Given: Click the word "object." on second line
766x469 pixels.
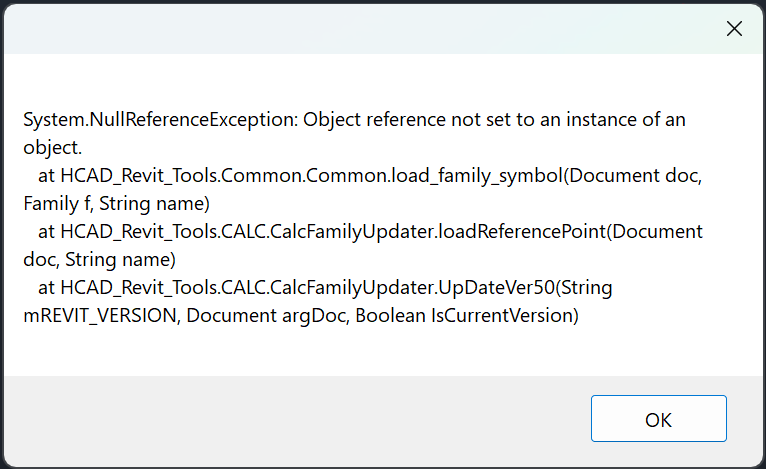Looking at the screenshot, I should (x=53, y=148).
